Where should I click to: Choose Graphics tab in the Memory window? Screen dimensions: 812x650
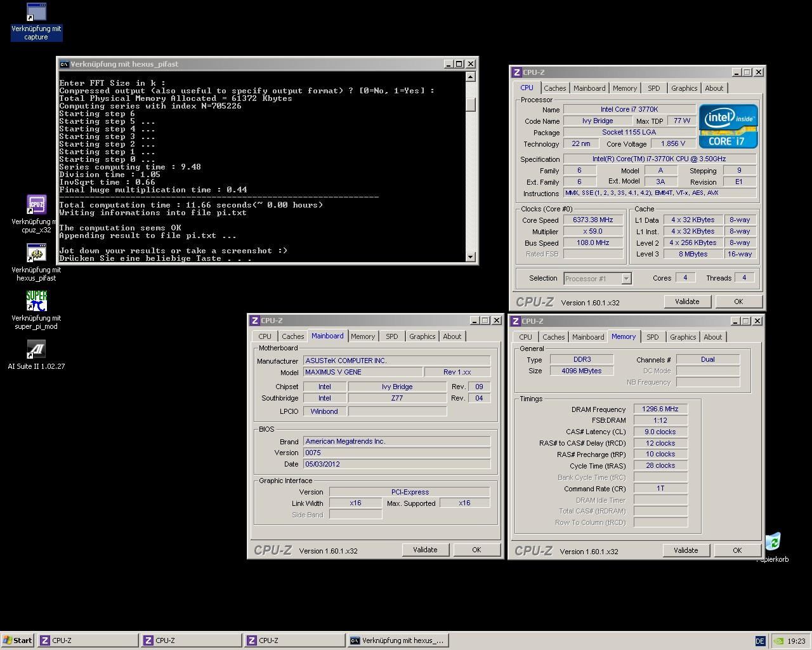pyautogui.click(x=683, y=337)
